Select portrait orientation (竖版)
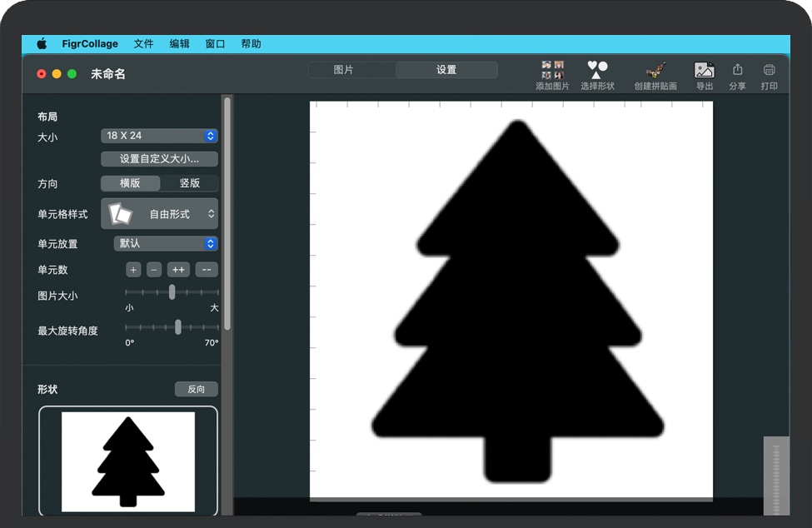 point(190,183)
